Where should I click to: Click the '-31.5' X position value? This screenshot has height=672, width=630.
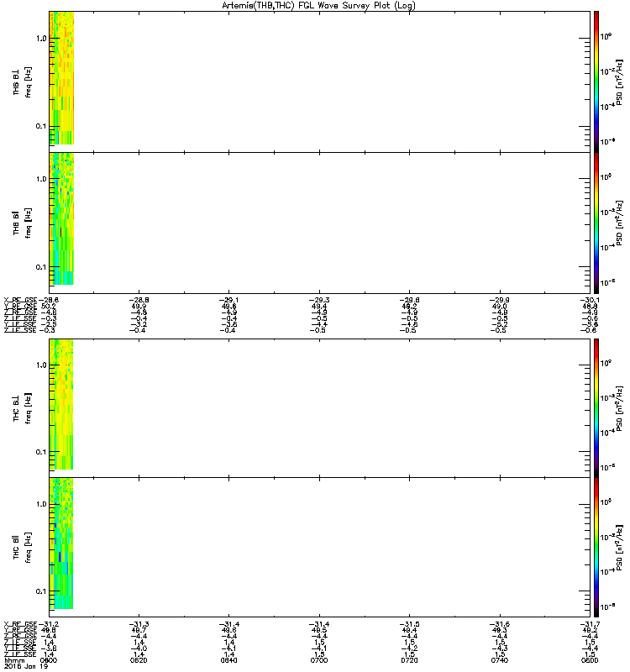[x=409, y=624]
